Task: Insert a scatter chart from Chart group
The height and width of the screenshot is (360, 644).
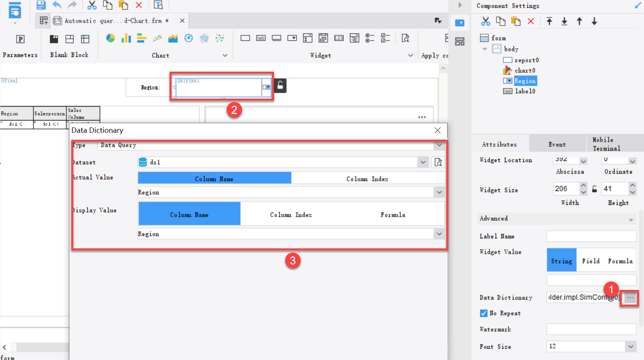Action: click(220, 38)
